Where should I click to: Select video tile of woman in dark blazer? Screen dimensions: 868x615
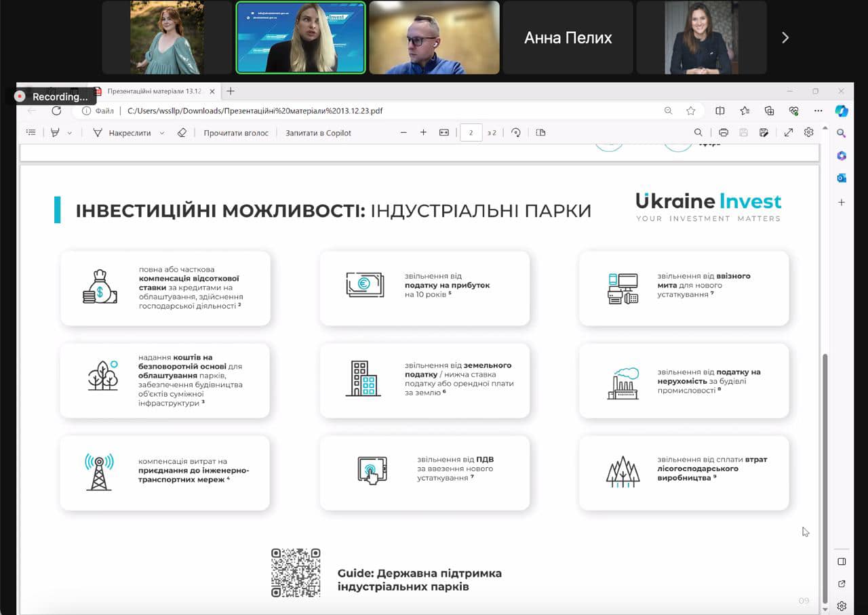(701, 37)
